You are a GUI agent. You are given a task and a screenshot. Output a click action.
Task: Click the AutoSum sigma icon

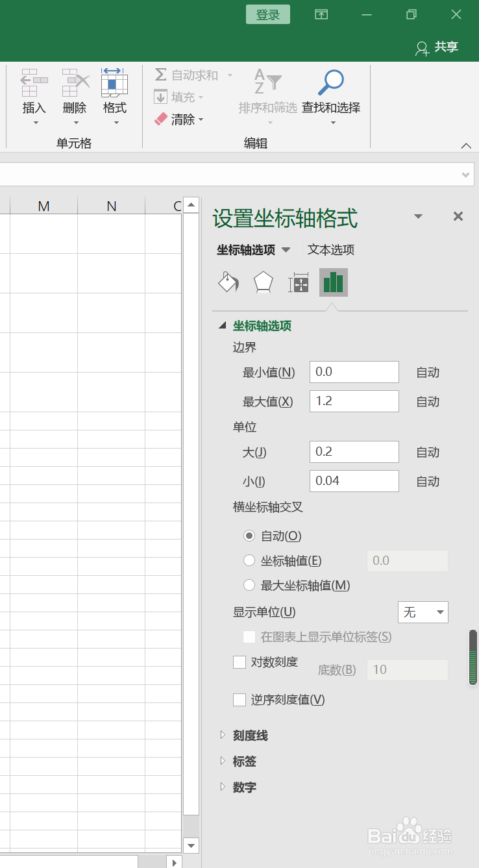coord(160,75)
